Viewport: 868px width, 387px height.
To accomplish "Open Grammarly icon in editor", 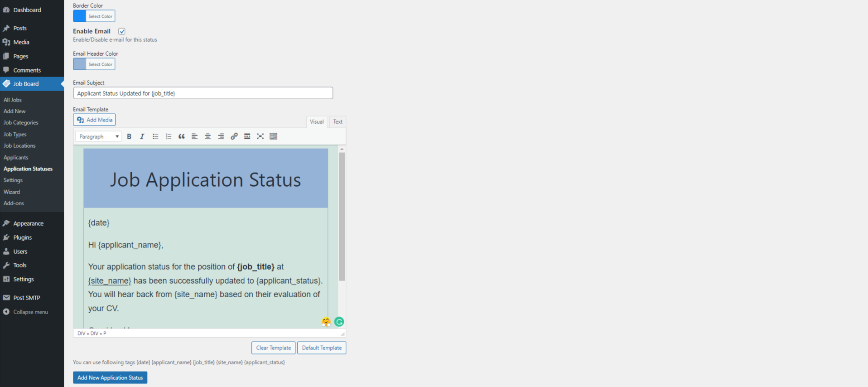I will tap(339, 322).
